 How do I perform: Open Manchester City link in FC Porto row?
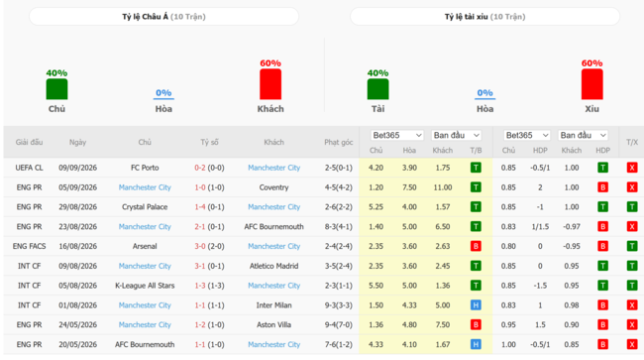coord(273,168)
